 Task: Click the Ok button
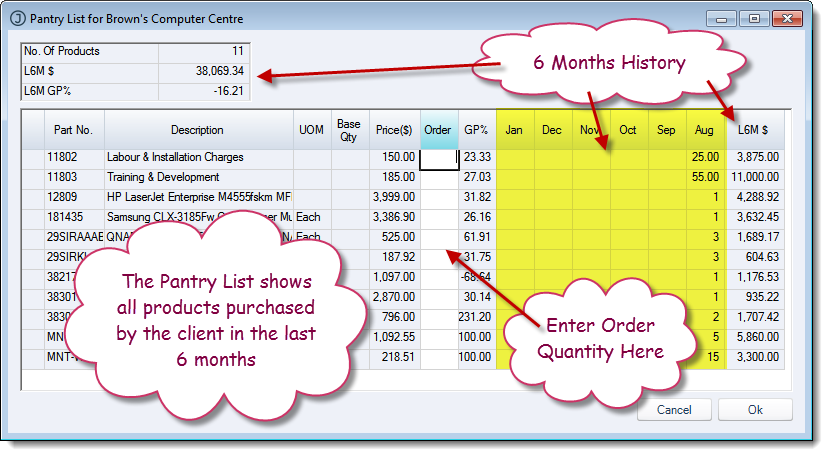pyautogui.click(x=755, y=410)
